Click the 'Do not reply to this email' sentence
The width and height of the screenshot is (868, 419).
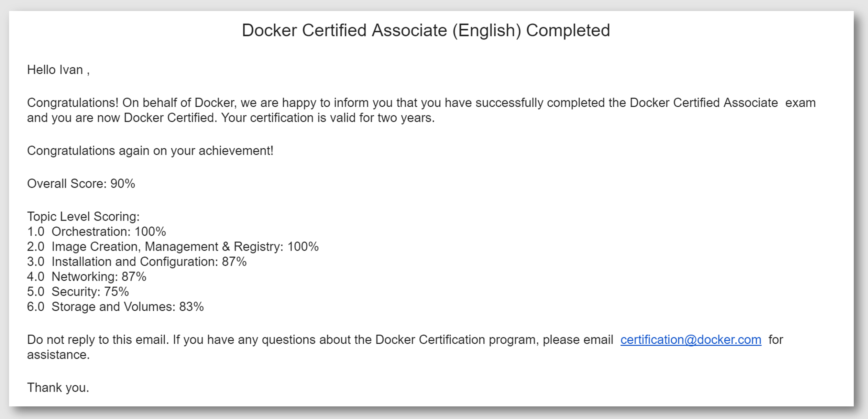(x=98, y=339)
